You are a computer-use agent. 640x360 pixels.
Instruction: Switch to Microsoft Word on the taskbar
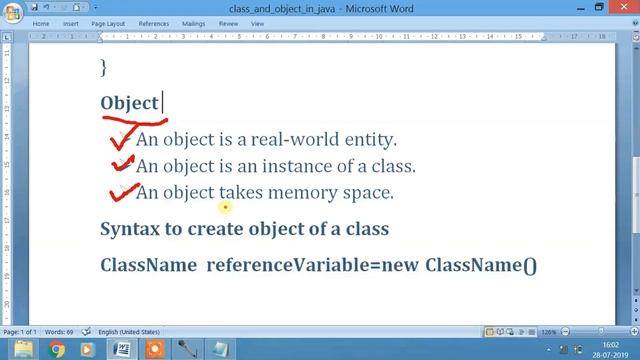tap(122, 349)
